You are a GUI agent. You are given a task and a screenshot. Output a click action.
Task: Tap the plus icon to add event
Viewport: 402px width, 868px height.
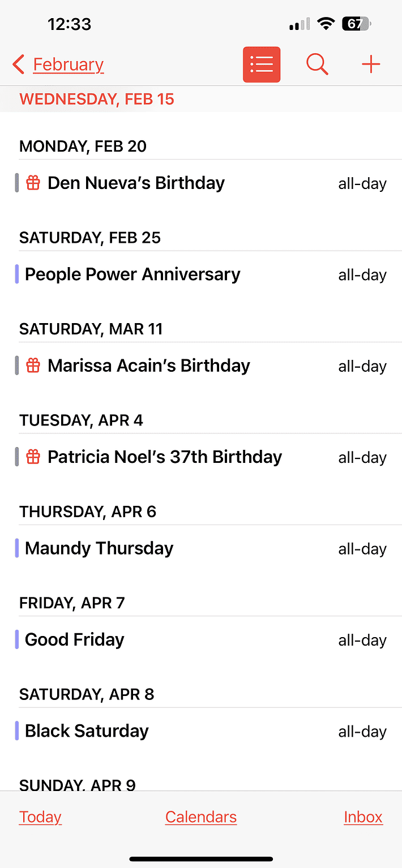tap(371, 65)
